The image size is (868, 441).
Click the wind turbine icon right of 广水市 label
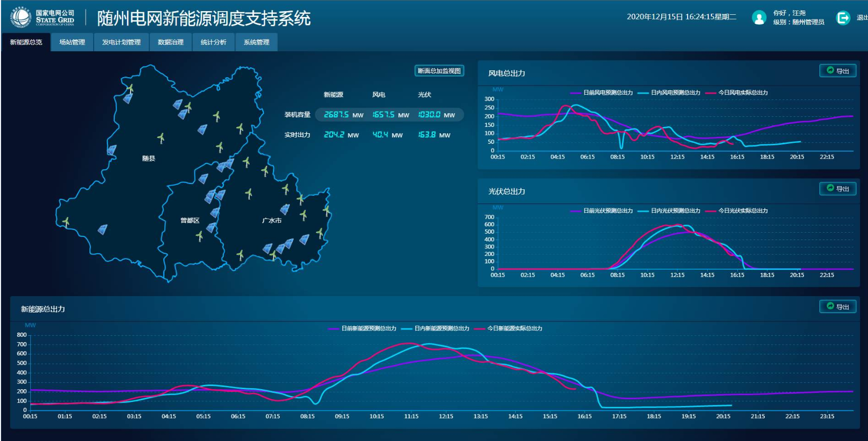coord(303,215)
